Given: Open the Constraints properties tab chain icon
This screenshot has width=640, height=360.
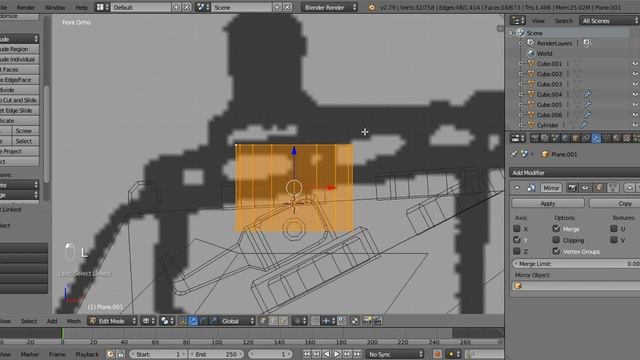Looking at the screenshot, I should 586,138.
